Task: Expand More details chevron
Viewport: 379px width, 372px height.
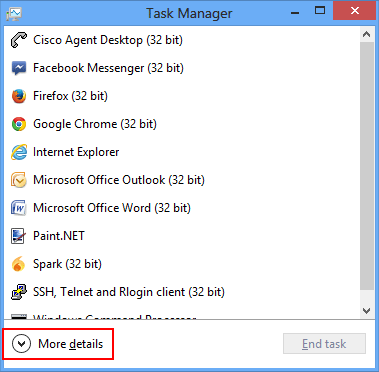Action: 21,344
